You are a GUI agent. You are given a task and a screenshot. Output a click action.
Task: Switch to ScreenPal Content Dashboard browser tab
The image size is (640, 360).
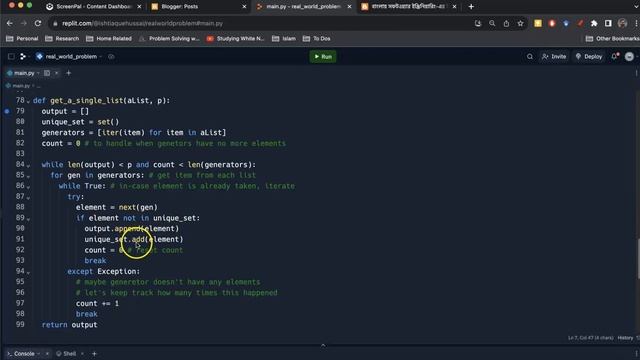click(x=89, y=7)
